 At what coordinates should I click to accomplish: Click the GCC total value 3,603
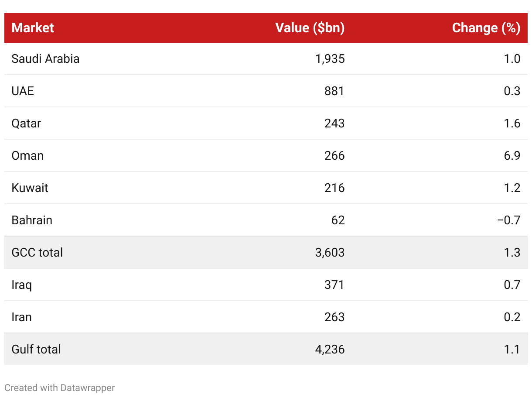pyautogui.click(x=330, y=252)
